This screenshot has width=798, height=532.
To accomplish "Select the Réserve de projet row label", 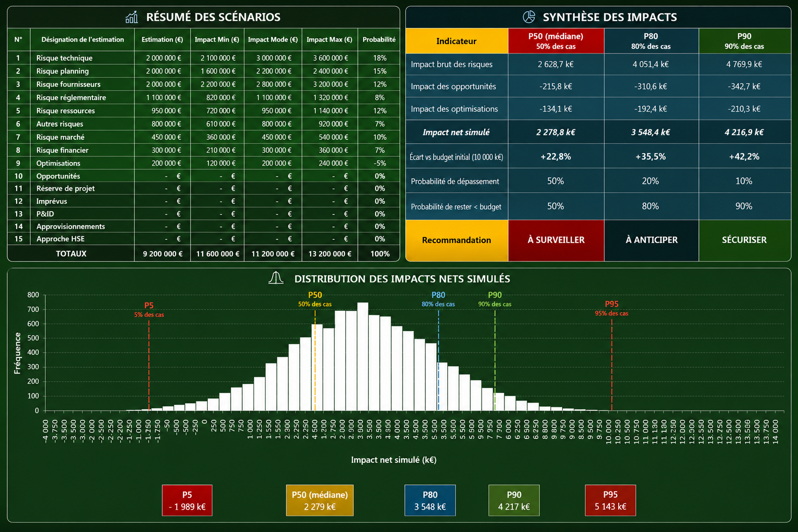I will coord(65,189).
